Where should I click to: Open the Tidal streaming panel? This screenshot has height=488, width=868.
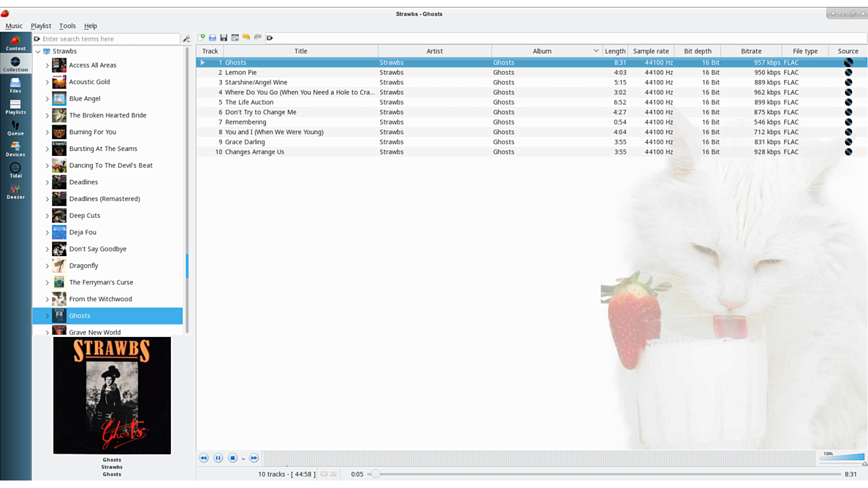click(16, 170)
